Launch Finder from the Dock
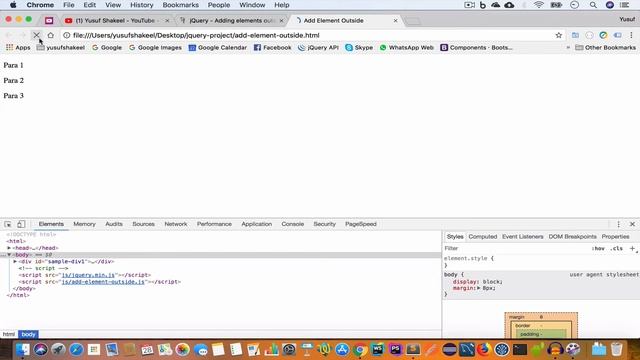Image resolution: width=640 pixels, height=360 pixels. point(23,349)
